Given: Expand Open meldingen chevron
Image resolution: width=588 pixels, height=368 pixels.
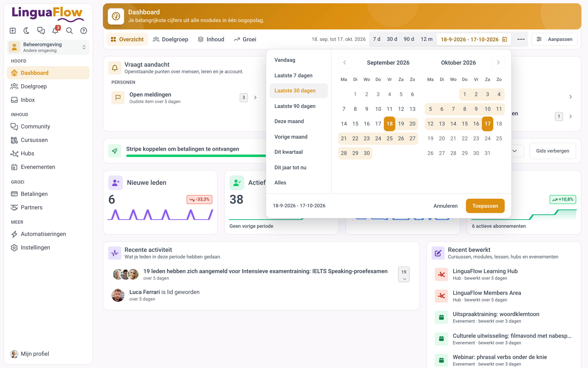Looking at the screenshot, I should (x=255, y=98).
